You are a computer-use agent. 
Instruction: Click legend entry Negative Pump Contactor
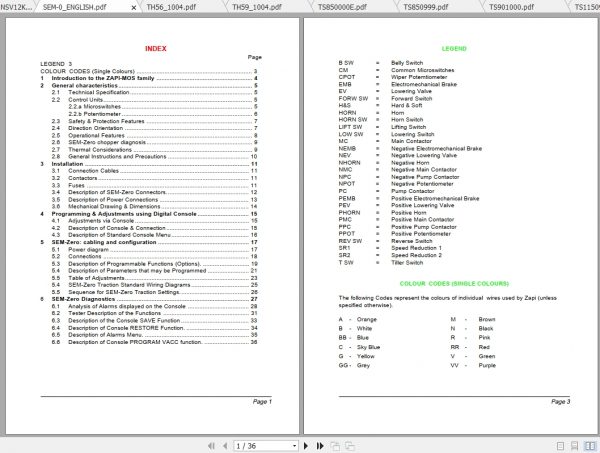pos(425,177)
